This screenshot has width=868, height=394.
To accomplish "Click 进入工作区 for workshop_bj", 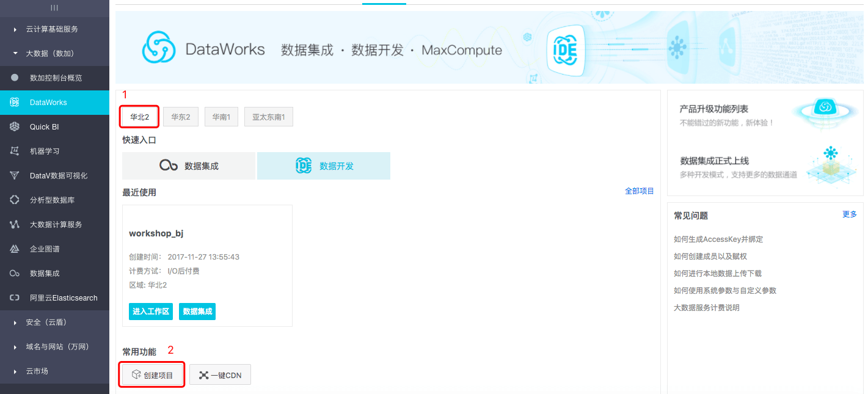I will tap(151, 312).
